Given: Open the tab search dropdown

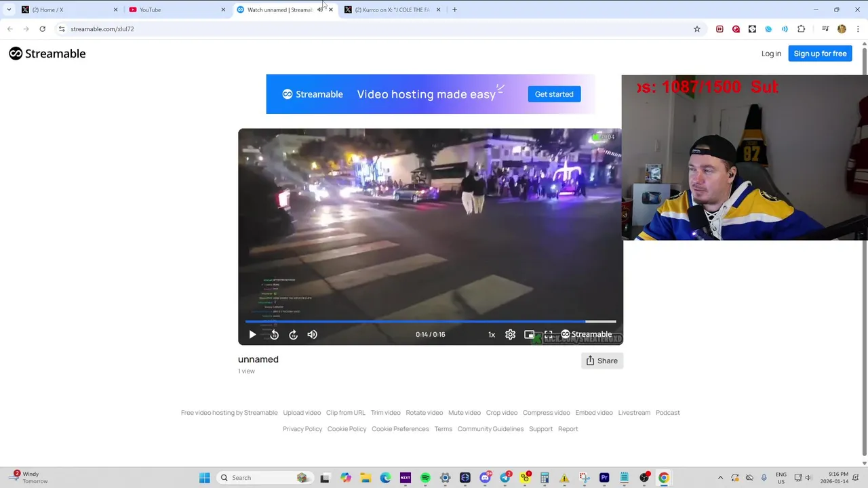Looking at the screenshot, I should pyautogui.click(x=8, y=9).
